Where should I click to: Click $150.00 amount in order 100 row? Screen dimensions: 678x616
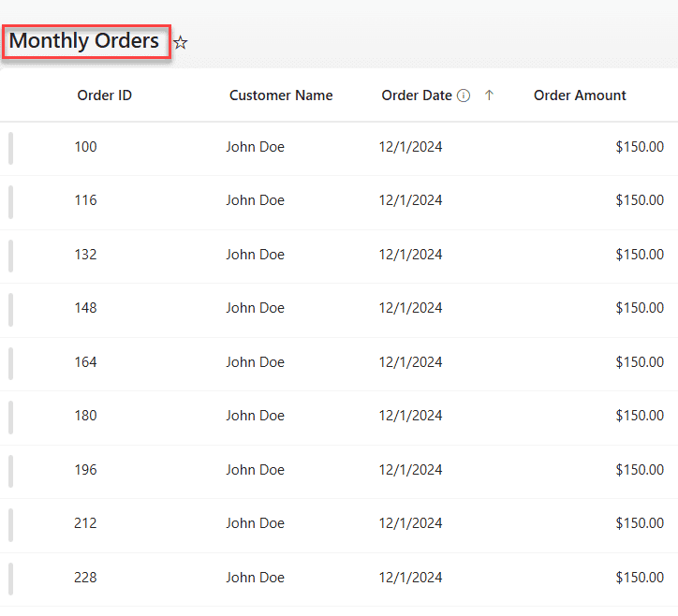640,147
